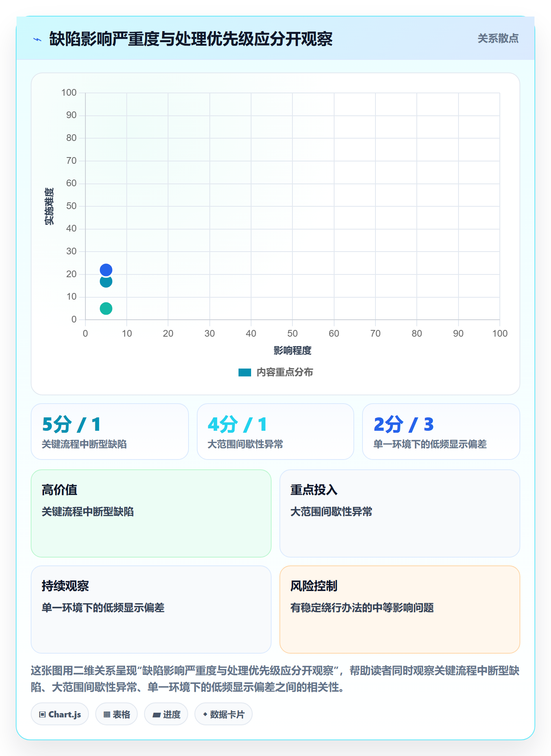Select the 高价值 quadrant heading
The width and height of the screenshot is (551, 756).
click(x=59, y=490)
